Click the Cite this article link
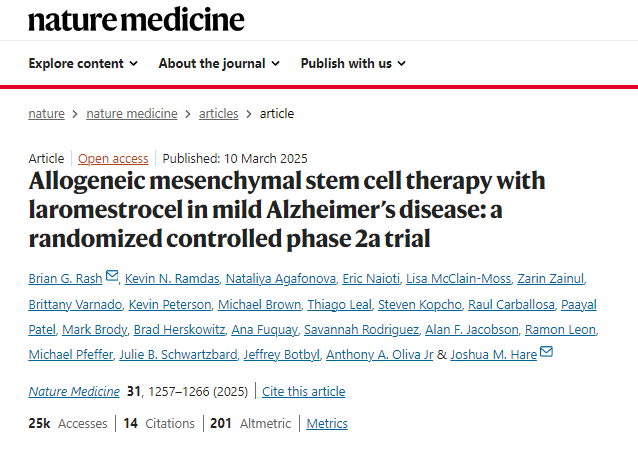 tap(304, 392)
